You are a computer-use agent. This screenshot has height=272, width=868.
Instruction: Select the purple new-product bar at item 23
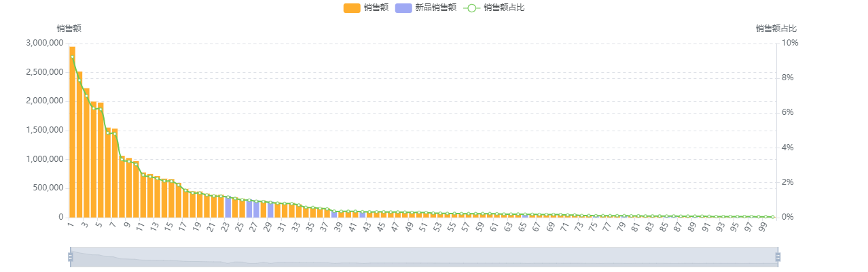[x=228, y=207]
